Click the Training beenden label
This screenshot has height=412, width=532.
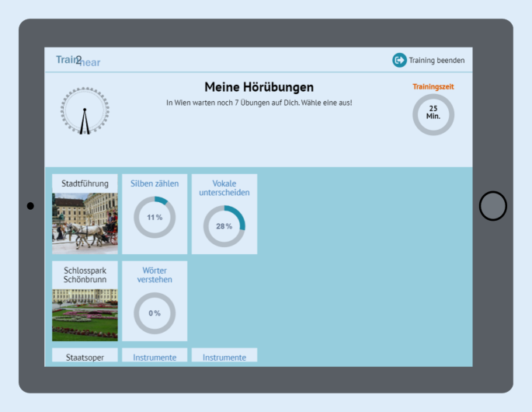(x=436, y=61)
